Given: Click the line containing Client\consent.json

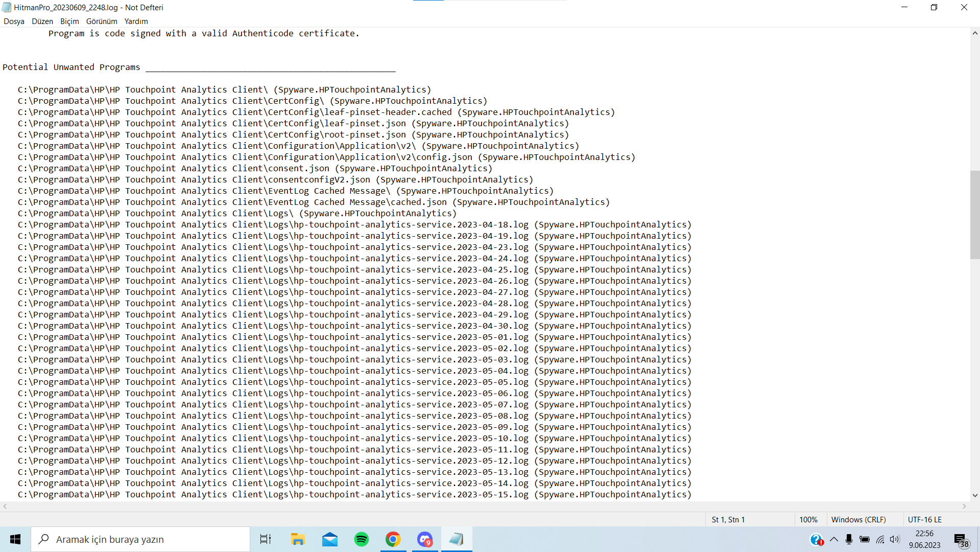Looking at the screenshot, I should [x=255, y=168].
